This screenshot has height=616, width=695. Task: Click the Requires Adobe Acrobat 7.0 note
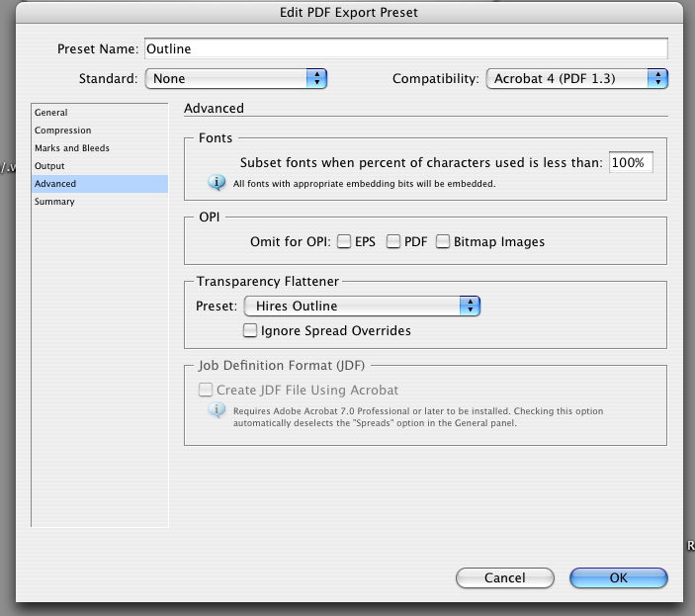pyautogui.click(x=418, y=417)
